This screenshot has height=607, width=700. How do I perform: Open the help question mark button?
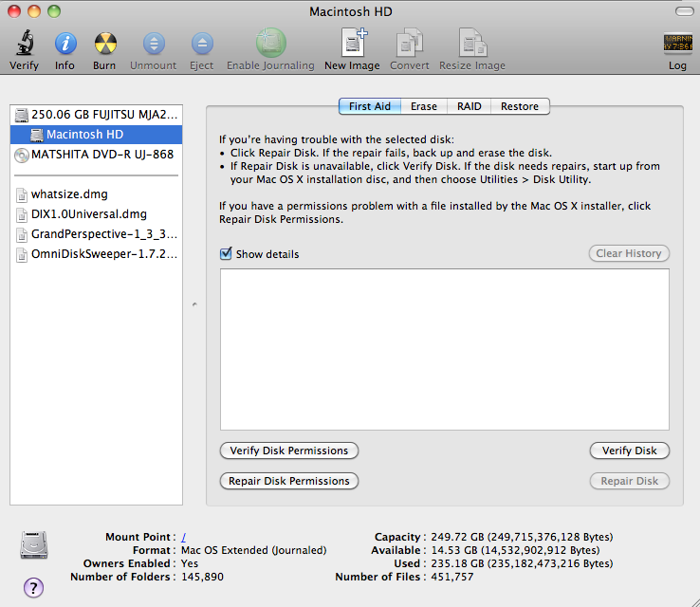(33, 587)
